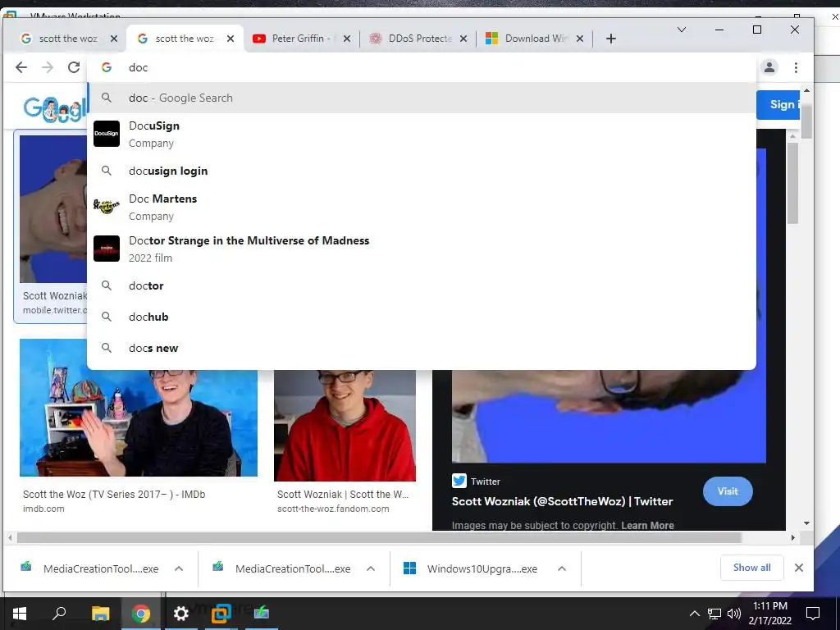Close the first scott the woz tab
This screenshot has height=630, width=840.
(113, 39)
